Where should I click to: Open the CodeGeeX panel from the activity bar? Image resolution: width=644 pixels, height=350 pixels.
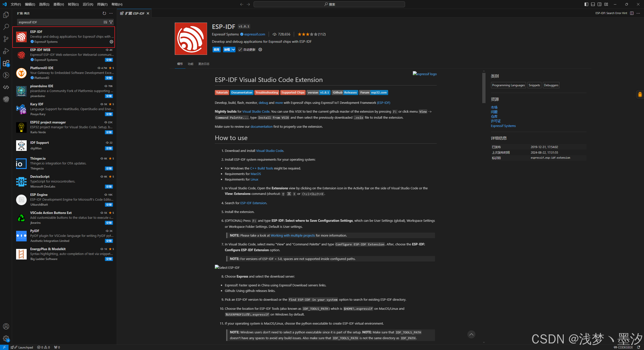6,87
